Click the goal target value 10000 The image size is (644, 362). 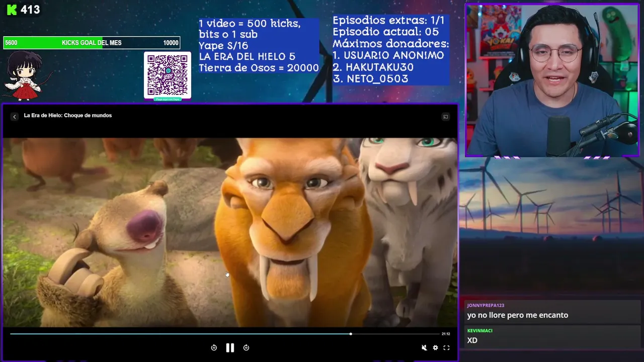tap(171, 43)
